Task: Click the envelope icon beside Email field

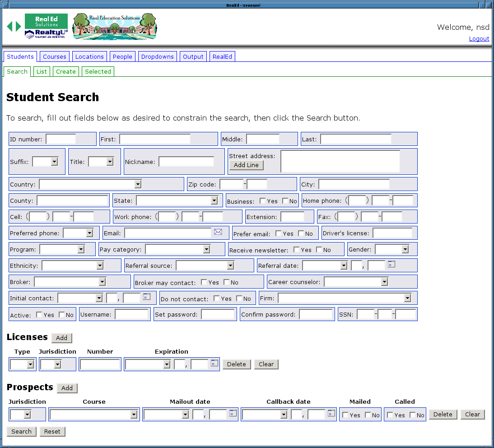Action: click(x=218, y=232)
